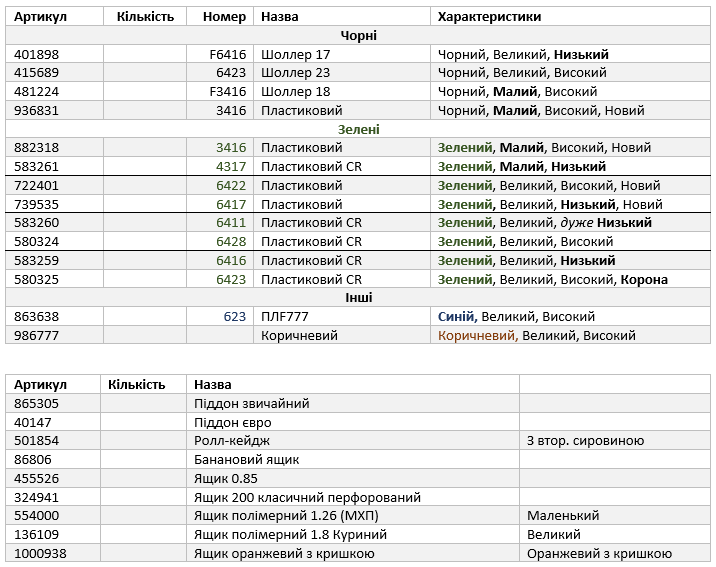Select the Банановий ящик cell
The height and width of the screenshot is (567, 716).
coord(353,459)
